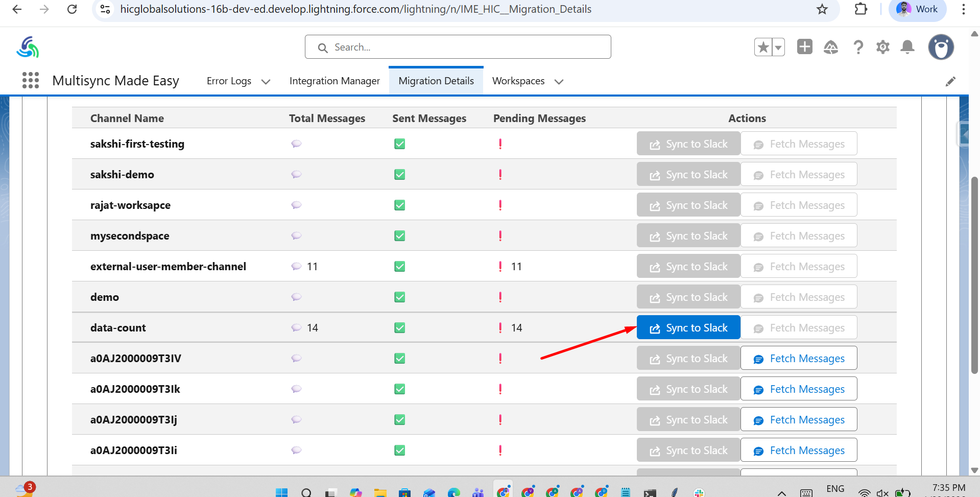Toggle sent checkbox for external-user-member-channel
Viewport: 980px width, 497px height.
point(400,267)
